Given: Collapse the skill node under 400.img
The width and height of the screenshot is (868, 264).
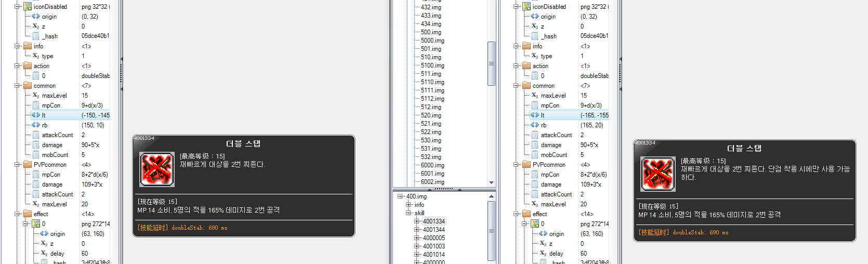Looking at the screenshot, I should tap(409, 213).
